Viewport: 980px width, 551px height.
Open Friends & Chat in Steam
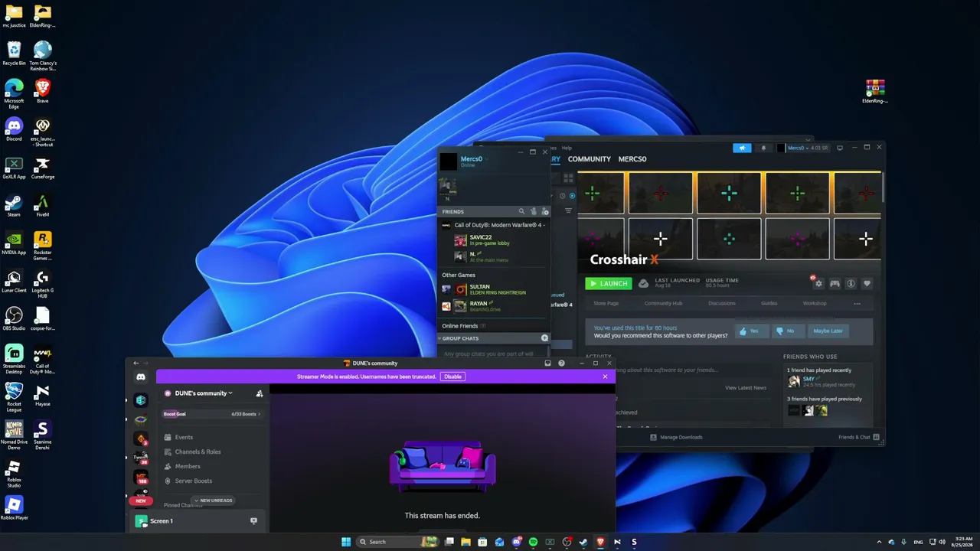click(858, 437)
